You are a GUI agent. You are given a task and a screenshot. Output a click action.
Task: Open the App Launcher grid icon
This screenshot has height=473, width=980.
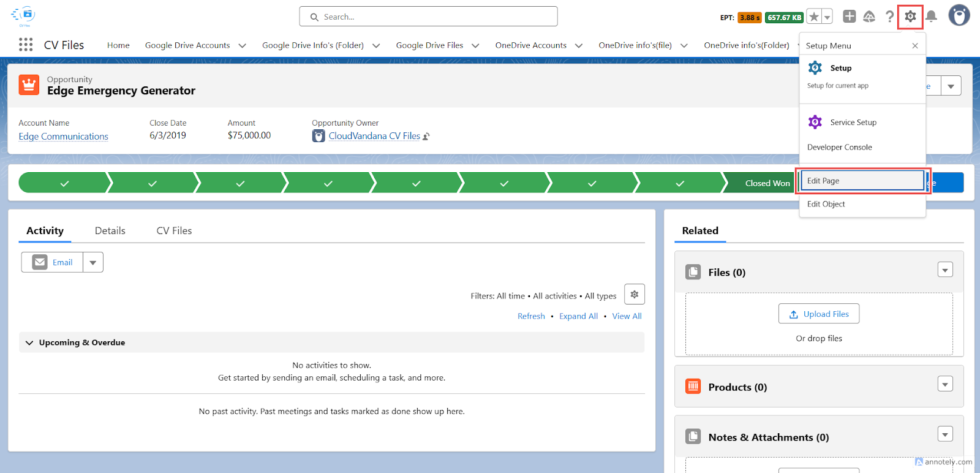click(26, 45)
